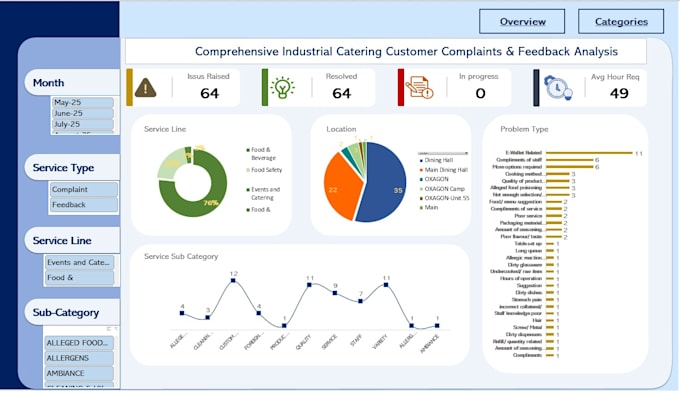Go to the Categories page button
The image size is (680, 395).
click(x=621, y=21)
